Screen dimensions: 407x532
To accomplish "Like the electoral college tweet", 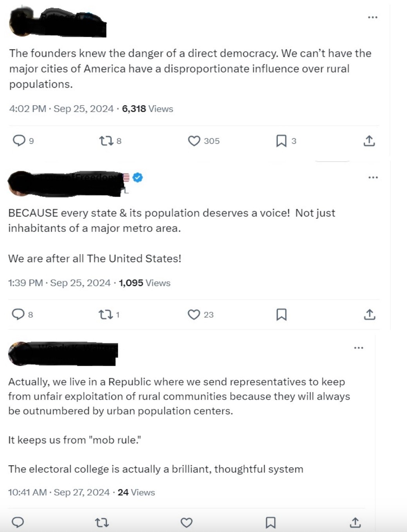I will click(x=186, y=522).
